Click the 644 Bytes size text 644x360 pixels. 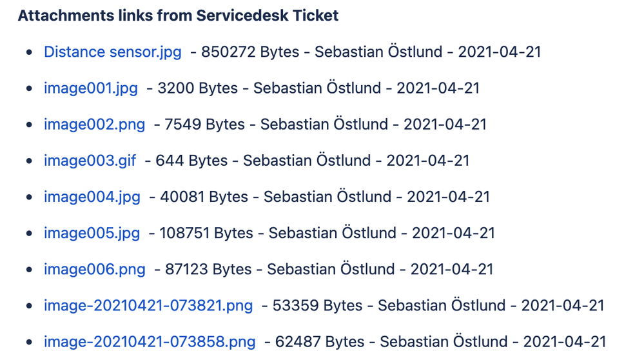[191, 161]
